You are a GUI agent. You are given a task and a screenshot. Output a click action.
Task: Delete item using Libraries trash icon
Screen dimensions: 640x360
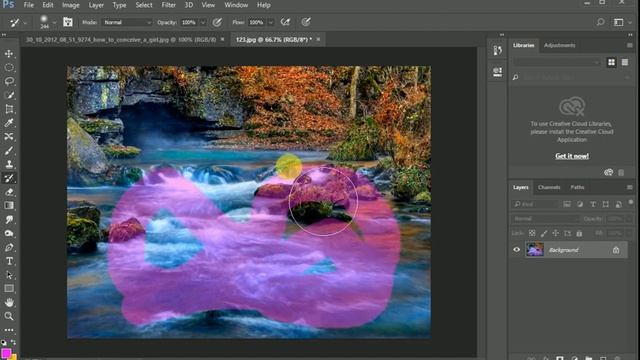[621, 173]
